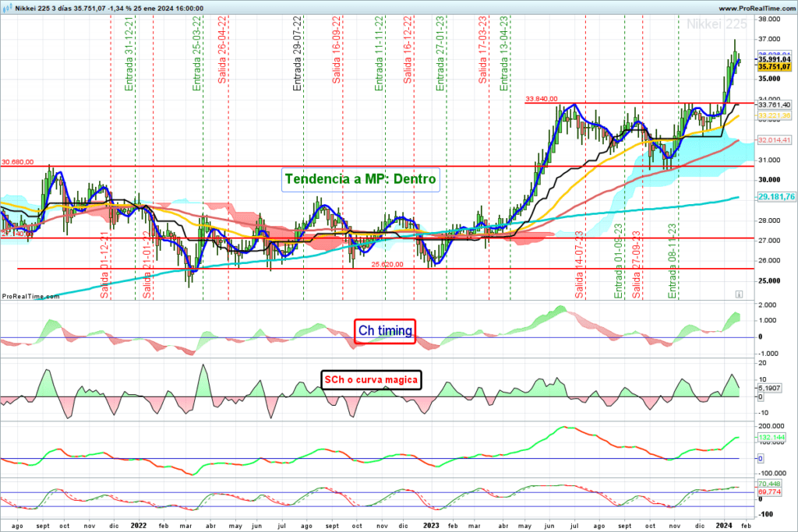798x532 pixels.
Task: Click the 5,1907 value on the SCh panel
Action: (769, 388)
